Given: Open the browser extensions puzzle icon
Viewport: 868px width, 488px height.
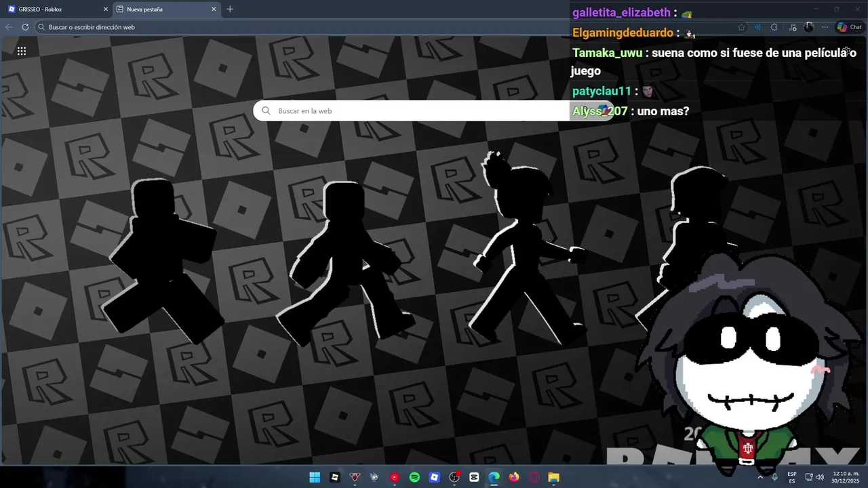Looking at the screenshot, I should click(774, 27).
